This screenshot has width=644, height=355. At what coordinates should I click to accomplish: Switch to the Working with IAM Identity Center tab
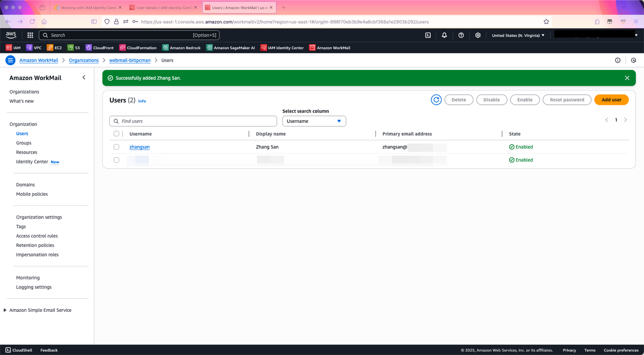pos(88,8)
